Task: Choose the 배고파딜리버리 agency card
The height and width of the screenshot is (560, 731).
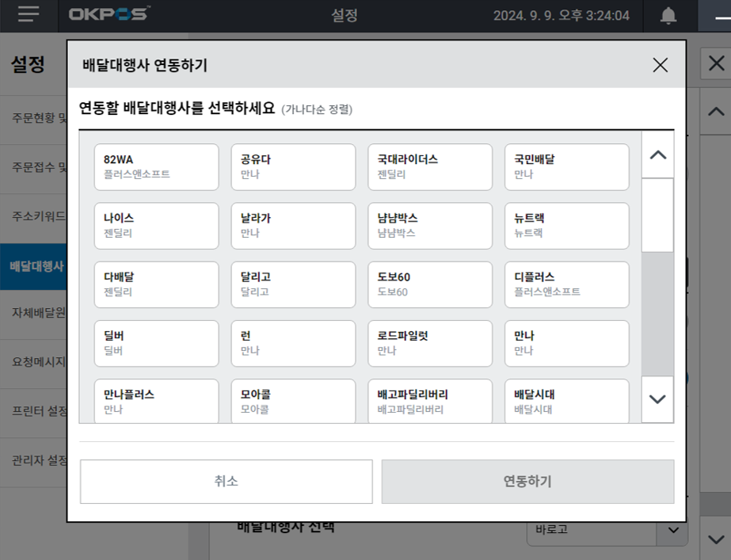Action: [430, 401]
